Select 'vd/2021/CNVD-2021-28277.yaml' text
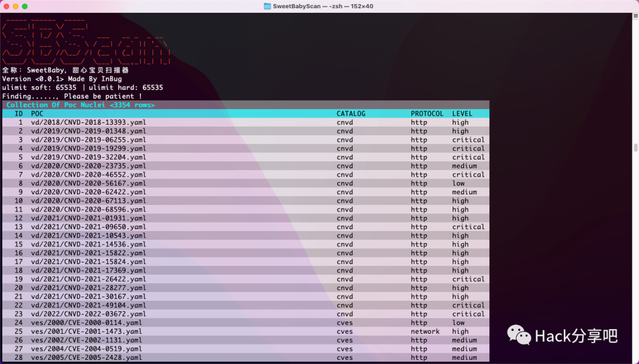Screen dimensions: 639x364 88,288
